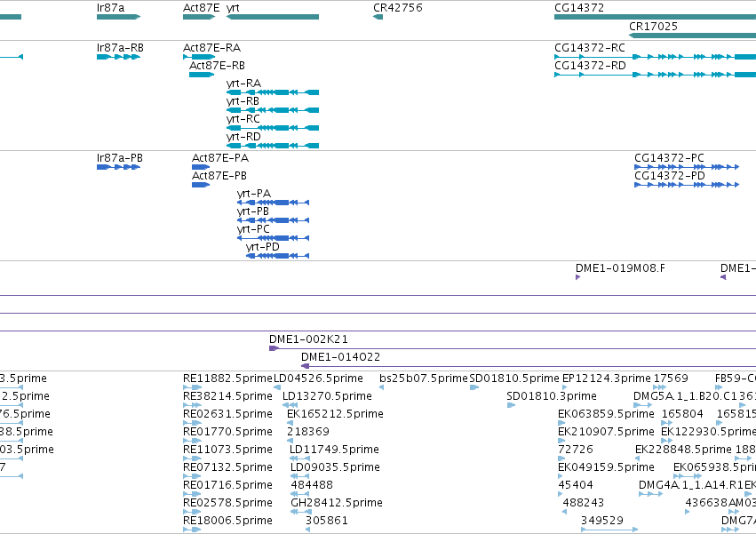Click the Act87E gene label
756x534 pixels.
[x=201, y=8]
